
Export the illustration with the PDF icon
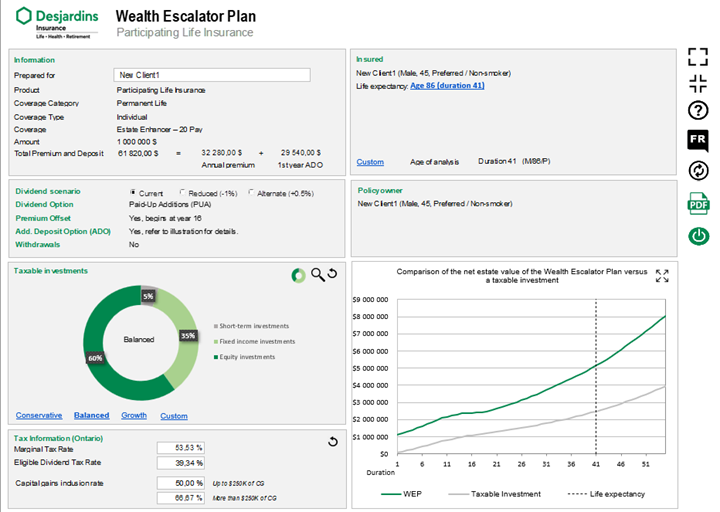tap(698, 203)
